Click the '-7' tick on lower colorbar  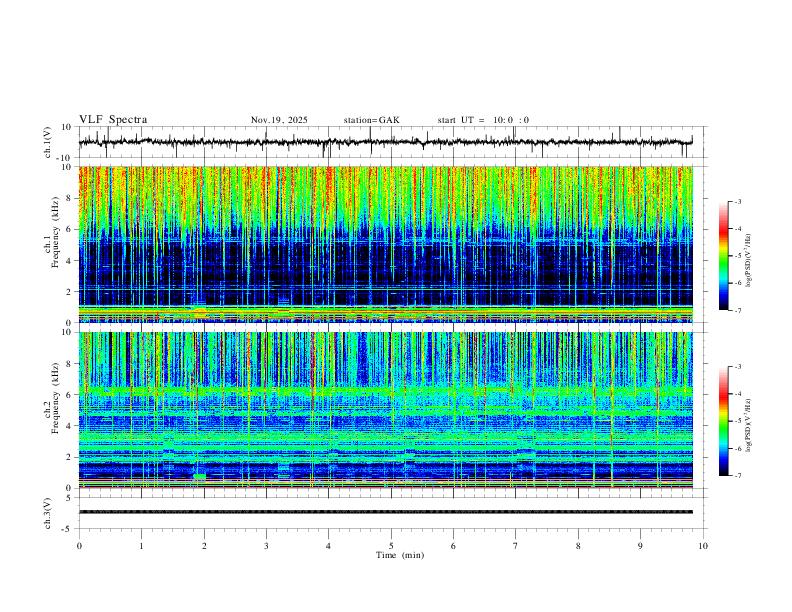pyautogui.click(x=737, y=476)
